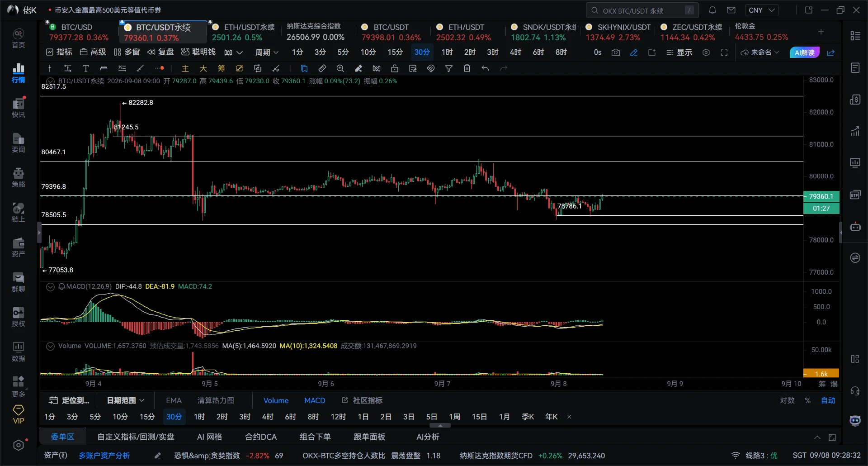Open the CNY currency dropdown
868x466 pixels.
pyautogui.click(x=761, y=10)
